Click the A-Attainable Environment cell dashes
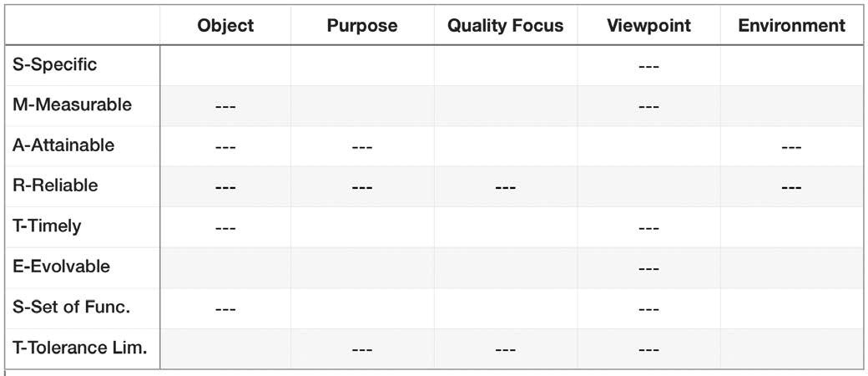The height and width of the screenshot is (376, 868). pos(791,147)
